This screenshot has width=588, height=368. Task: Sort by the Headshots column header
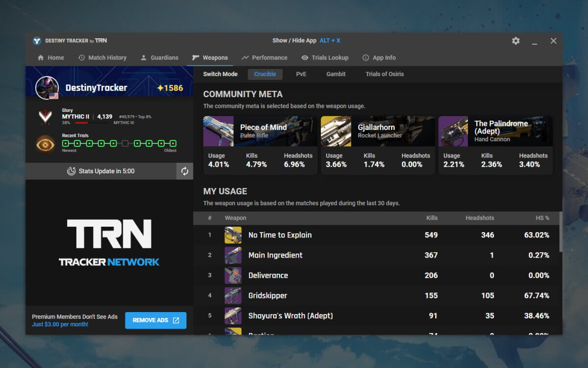[x=480, y=218]
